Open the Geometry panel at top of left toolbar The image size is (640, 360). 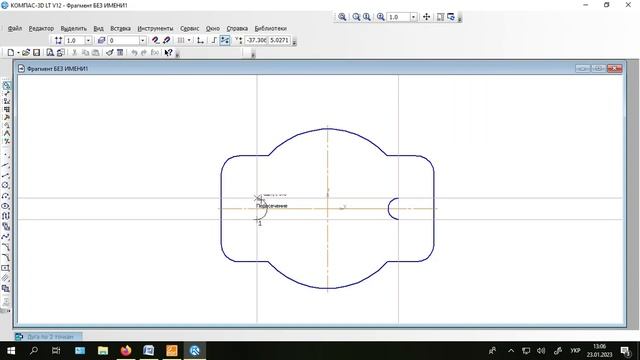[6, 86]
